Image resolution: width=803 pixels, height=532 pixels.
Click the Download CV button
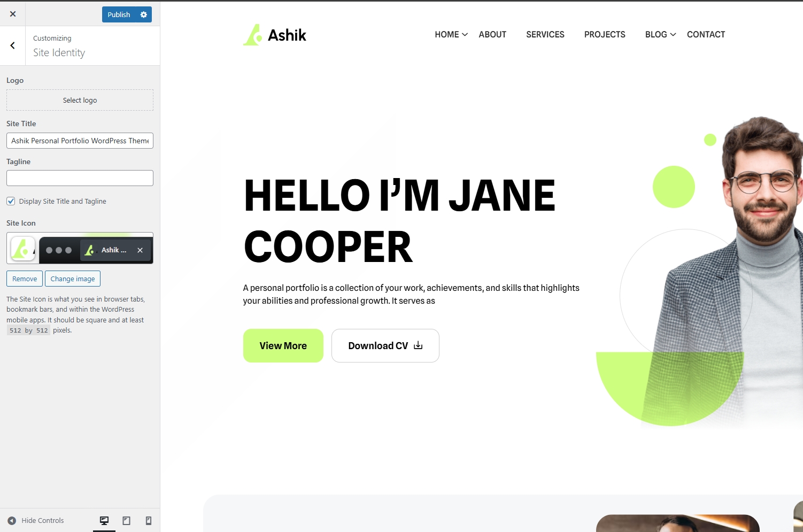coord(385,345)
